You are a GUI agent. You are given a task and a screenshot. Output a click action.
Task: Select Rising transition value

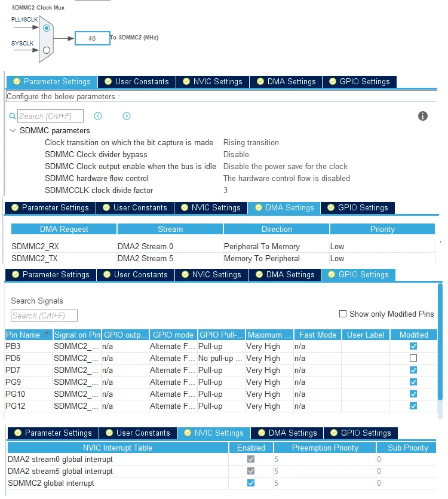pos(251,143)
